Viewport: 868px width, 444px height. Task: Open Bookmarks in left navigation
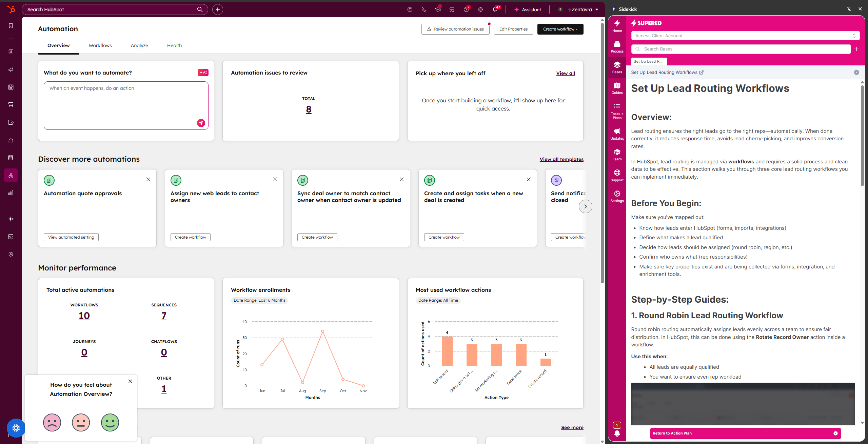point(11,26)
